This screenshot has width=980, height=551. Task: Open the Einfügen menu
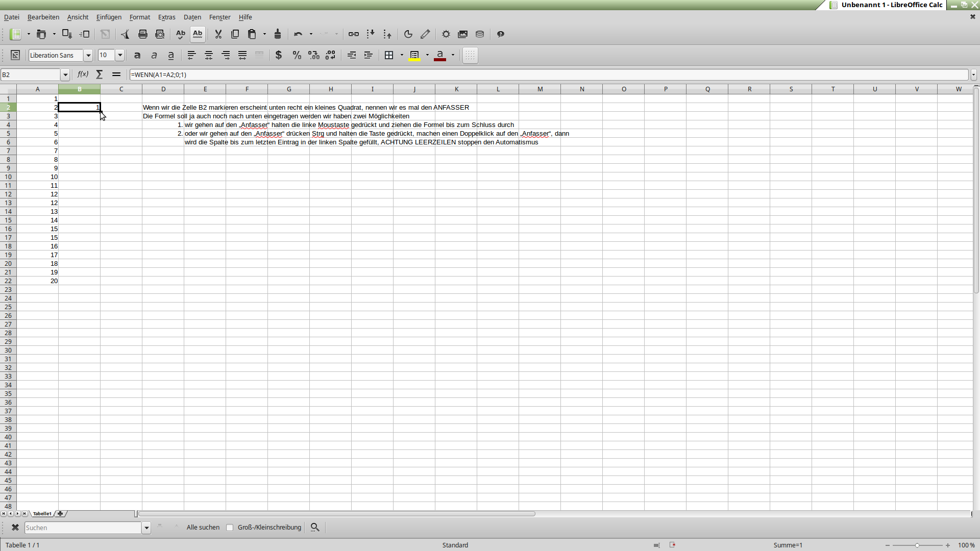[109, 17]
